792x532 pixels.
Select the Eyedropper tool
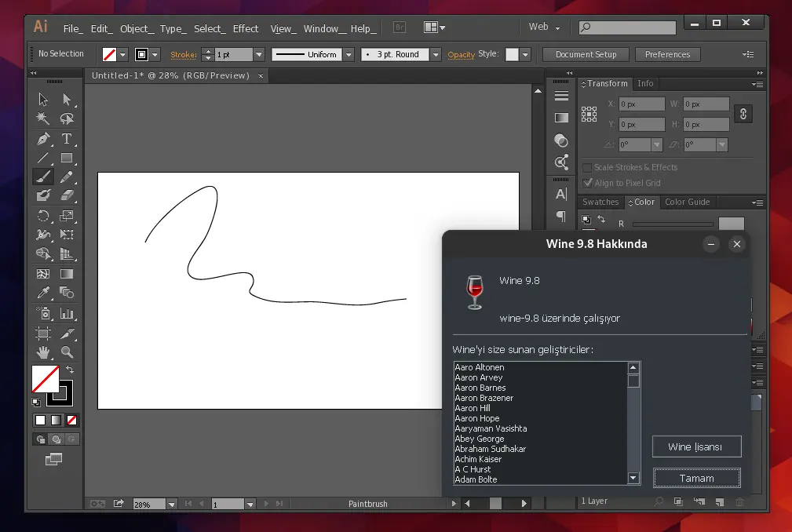tap(43, 293)
